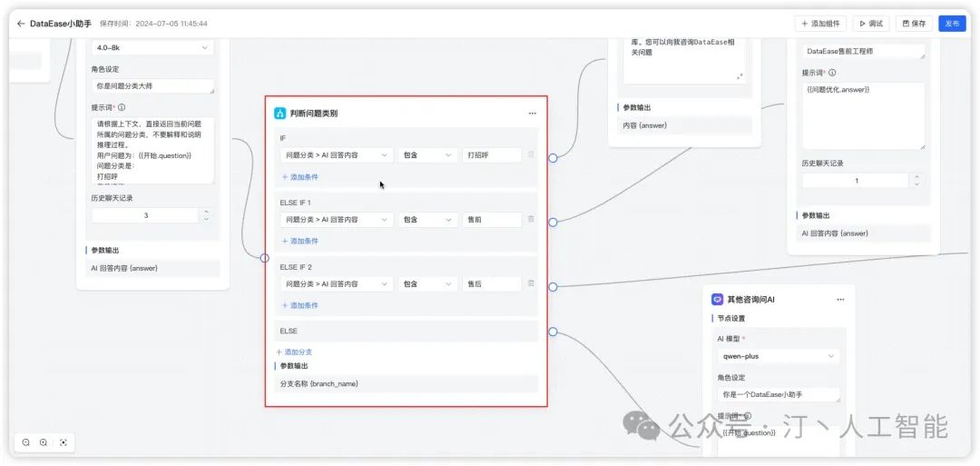Click the history count field showing 3
The width and height of the screenshot is (980, 466).
pos(145,215)
